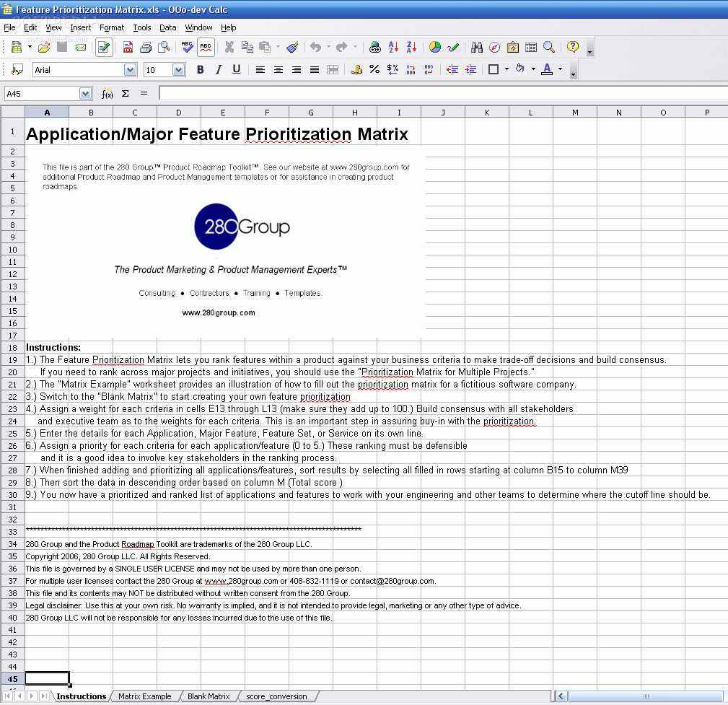The image size is (728, 705).
Task: Click the Send document as e-mail icon
Action: [80, 47]
